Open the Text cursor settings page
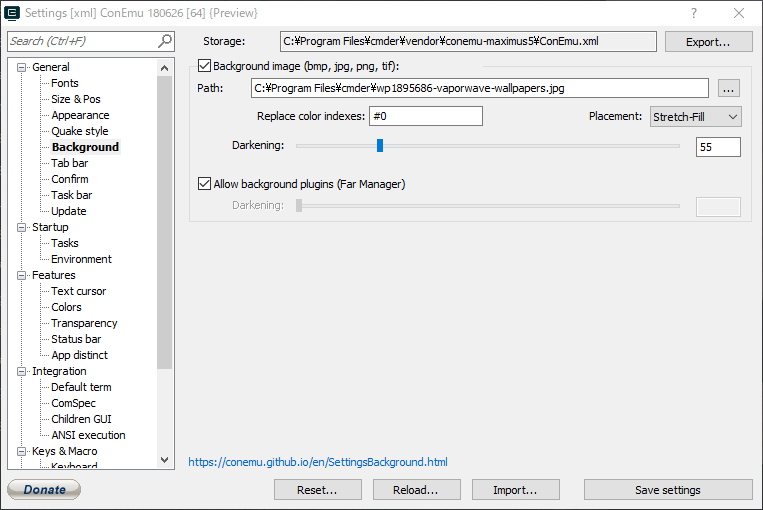763x510 pixels. click(78, 291)
